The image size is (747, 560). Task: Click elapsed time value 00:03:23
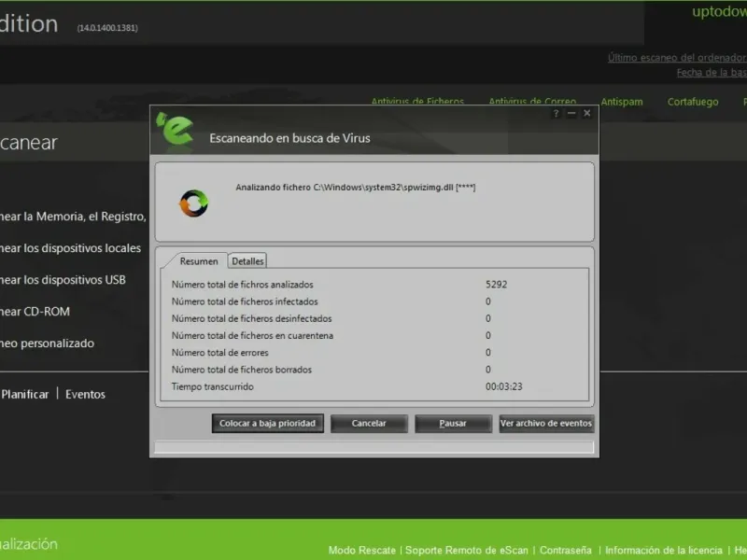(504, 386)
